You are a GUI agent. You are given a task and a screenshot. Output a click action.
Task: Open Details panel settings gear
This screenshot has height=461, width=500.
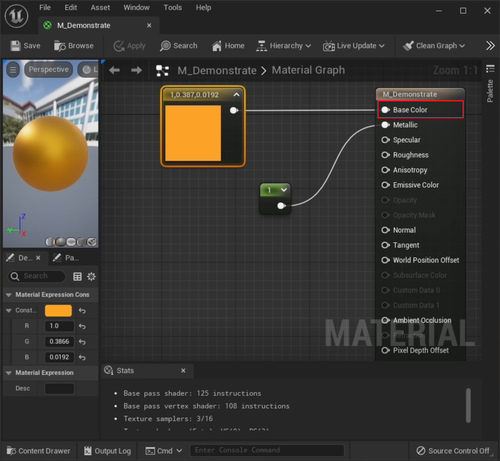tap(91, 276)
